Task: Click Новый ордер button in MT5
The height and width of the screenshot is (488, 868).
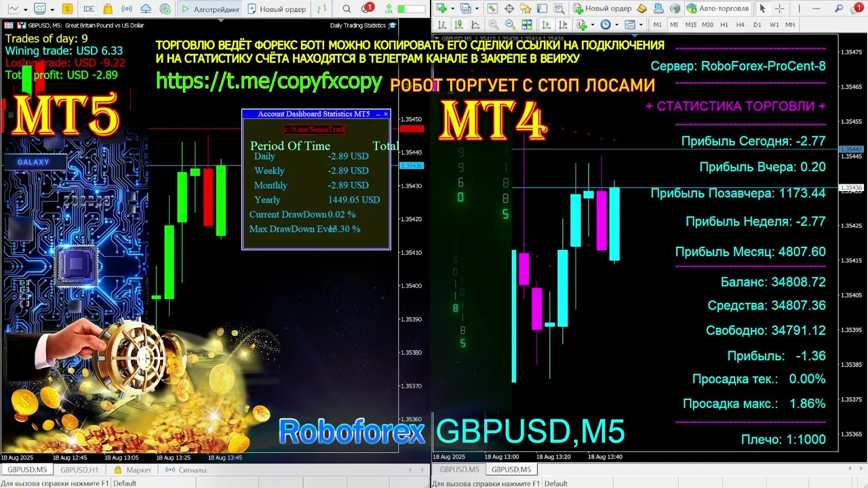Action: [x=277, y=9]
